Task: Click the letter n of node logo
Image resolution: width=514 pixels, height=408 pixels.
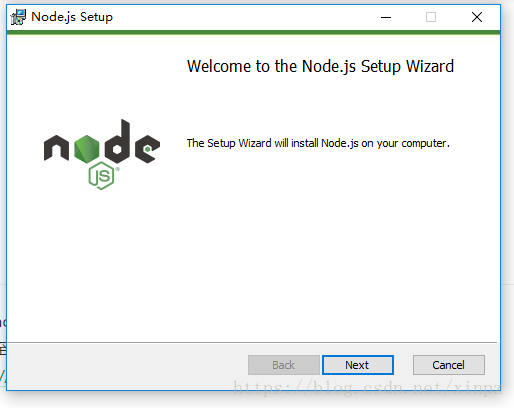Action: [x=56, y=148]
